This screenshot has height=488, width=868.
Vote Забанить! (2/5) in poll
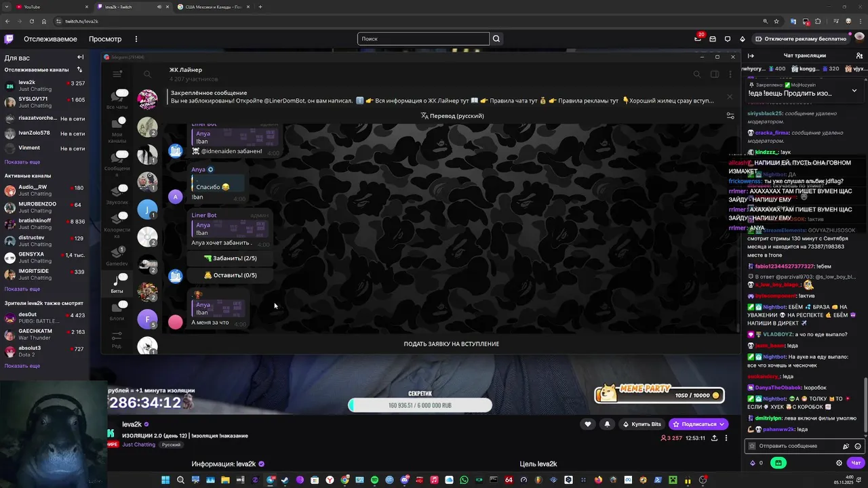[x=230, y=258]
